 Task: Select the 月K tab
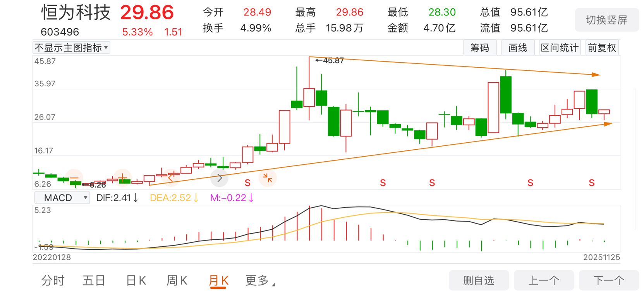click(x=218, y=281)
